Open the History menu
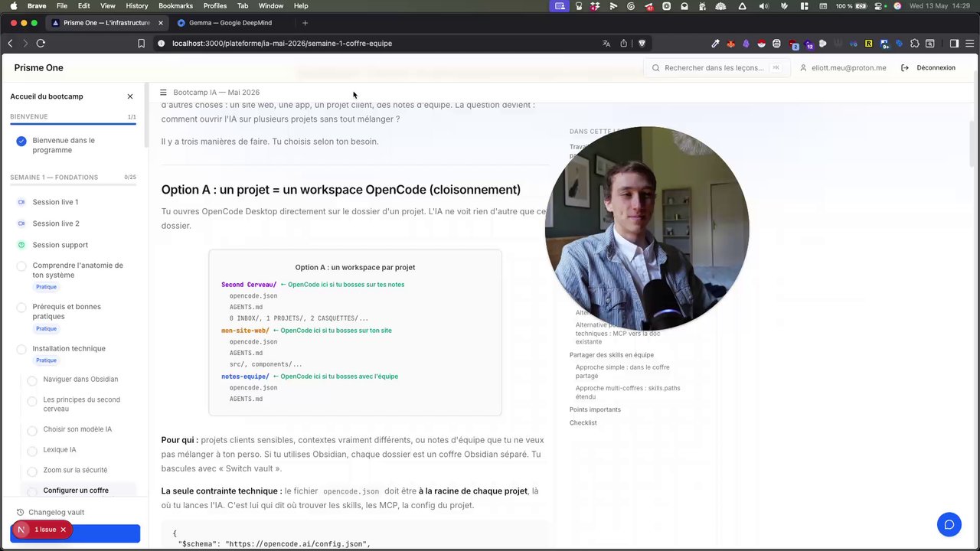This screenshot has height=551, width=980. pos(137,6)
